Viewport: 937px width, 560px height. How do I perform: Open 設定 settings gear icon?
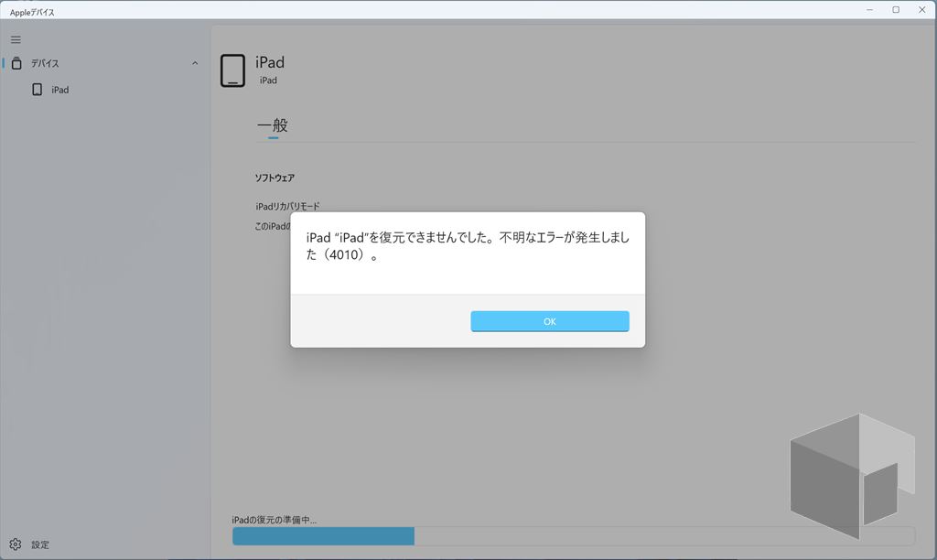[16, 544]
